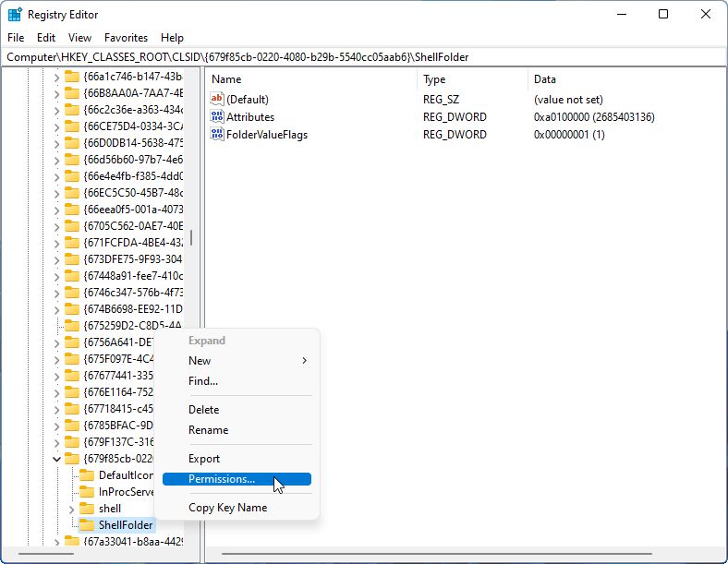Click the values pane horizontal scrollbar
Screen dimensions: 728x564
click(x=436, y=553)
